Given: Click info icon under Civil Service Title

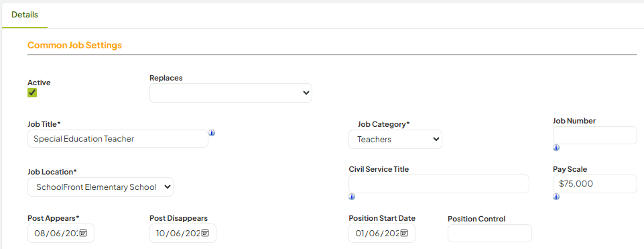Looking at the screenshot, I should coord(352,197).
